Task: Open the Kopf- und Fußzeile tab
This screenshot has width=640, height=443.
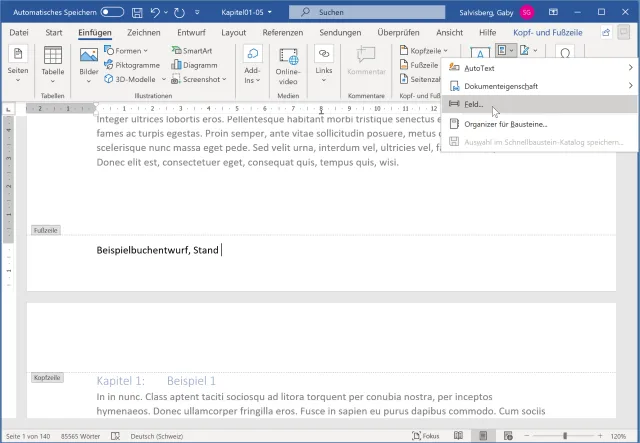Action: pos(548,32)
